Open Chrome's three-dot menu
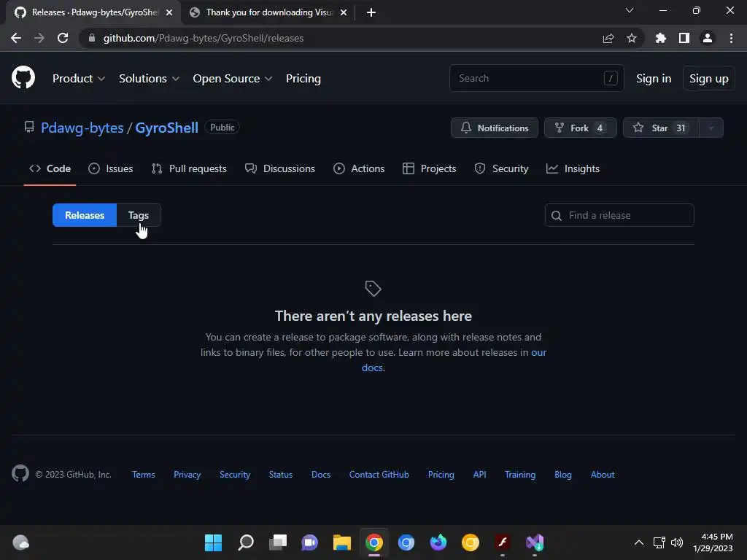Image resolution: width=747 pixels, height=560 pixels. (731, 38)
